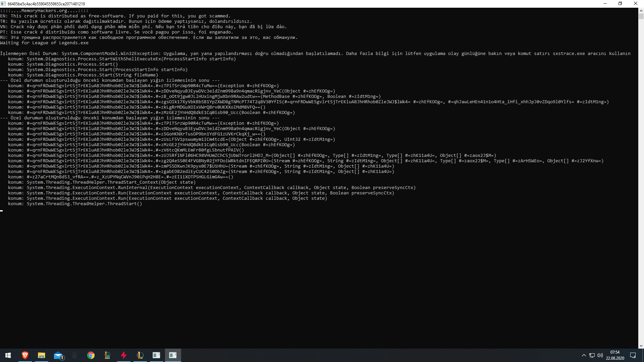Open the Mail app with unread badge
Screen dimensions: 644x362
coord(58,355)
